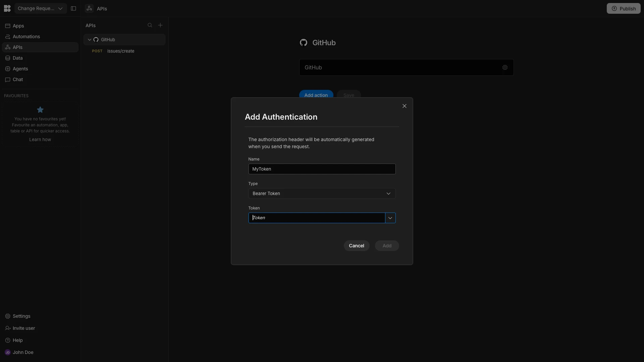This screenshot has width=644, height=362.
Task: Click the Learn how link under Favourites
Action: [x=40, y=139]
